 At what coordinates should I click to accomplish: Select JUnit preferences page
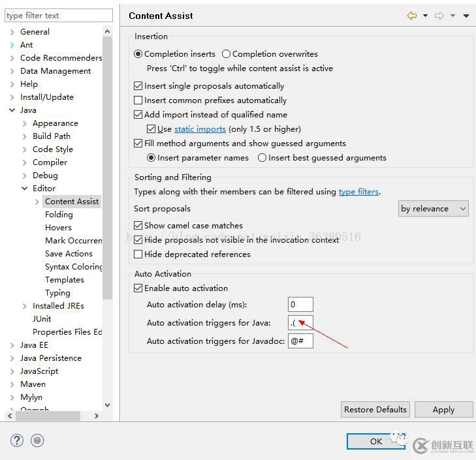pyautogui.click(x=42, y=319)
